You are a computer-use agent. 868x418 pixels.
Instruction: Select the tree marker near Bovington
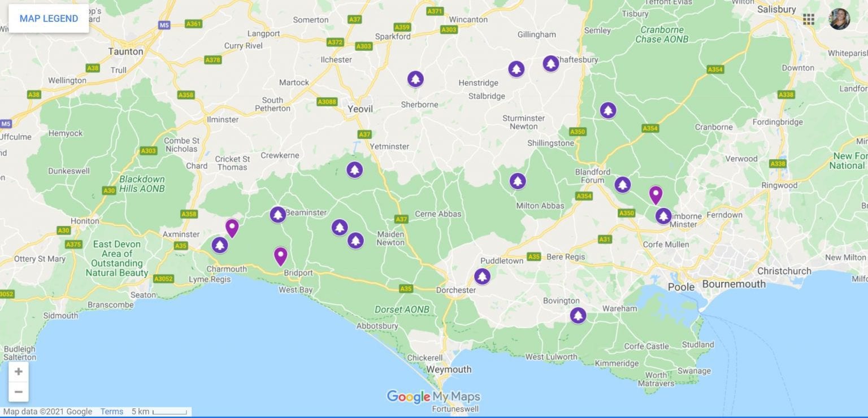(x=578, y=315)
